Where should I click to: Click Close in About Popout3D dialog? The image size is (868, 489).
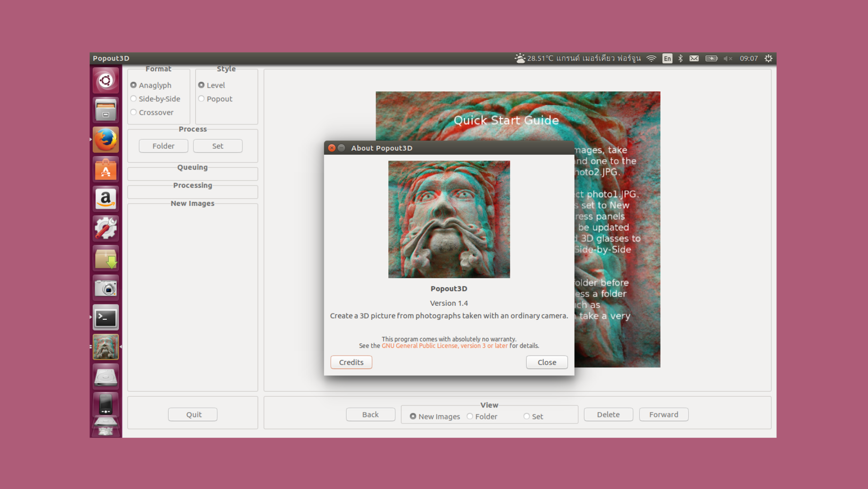pos(547,362)
